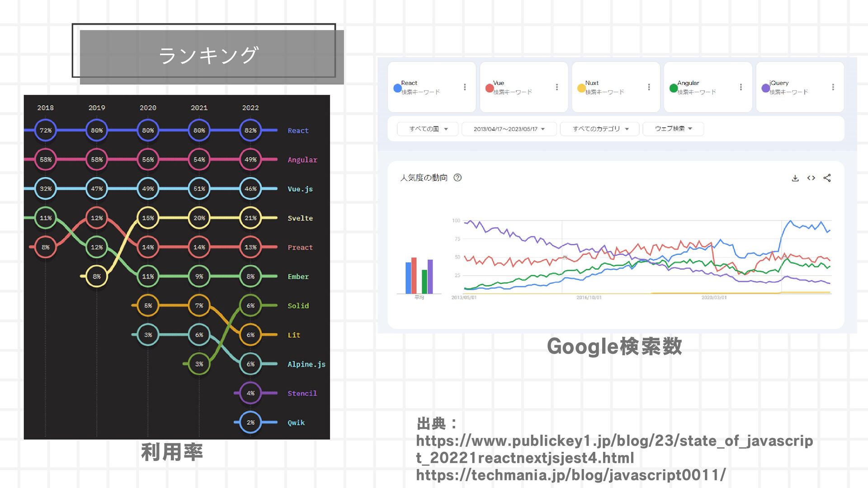Open the ウェブ検索 search type dropdown
The height and width of the screenshot is (488, 868).
[673, 129]
